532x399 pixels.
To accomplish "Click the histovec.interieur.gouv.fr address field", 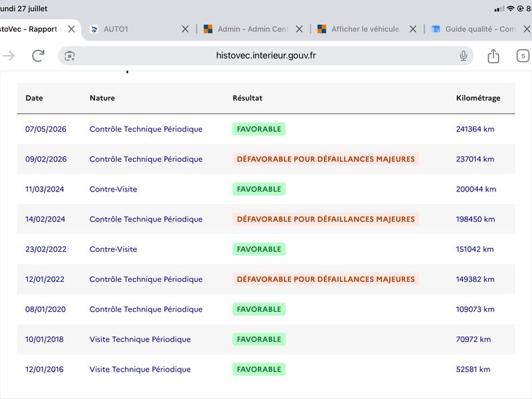I will [266, 56].
